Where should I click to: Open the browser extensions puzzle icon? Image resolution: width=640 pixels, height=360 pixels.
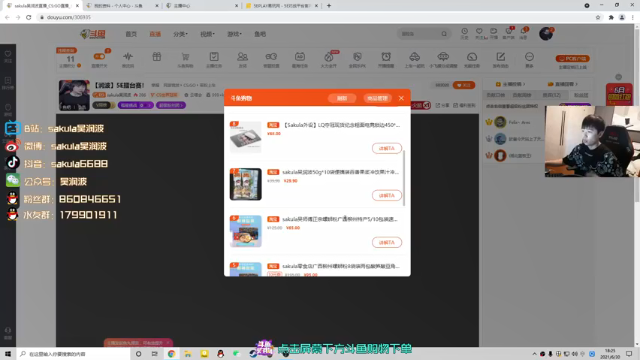coord(611,17)
